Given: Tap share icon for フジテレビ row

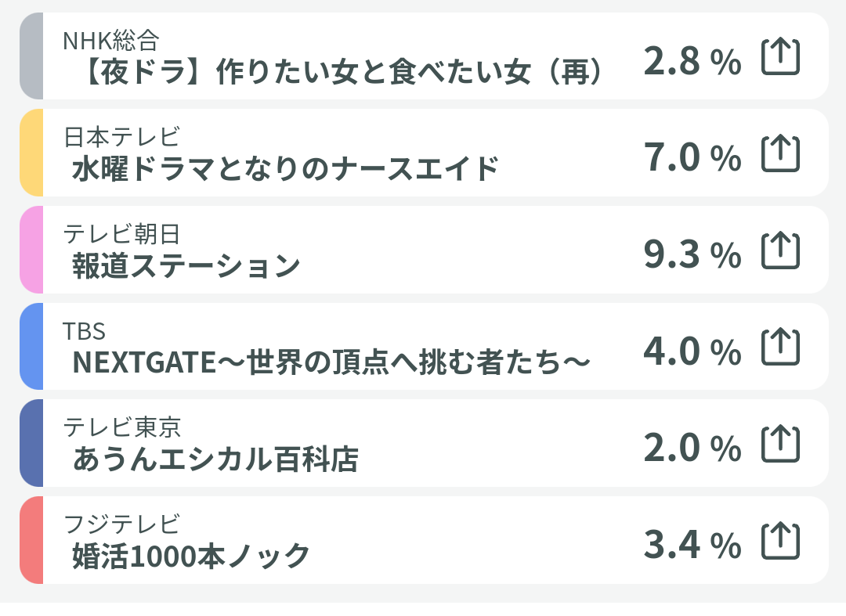Looking at the screenshot, I should click(x=780, y=540).
